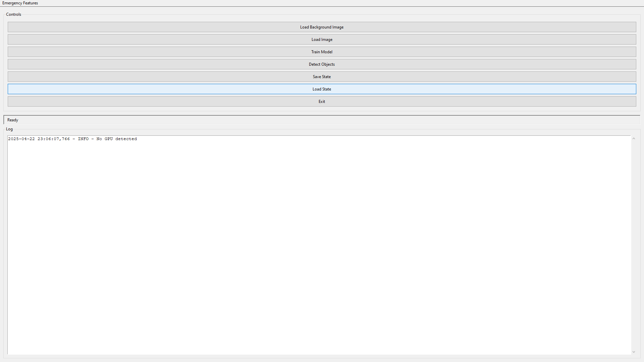Run Detect Objects
644x362 pixels.
point(322,64)
